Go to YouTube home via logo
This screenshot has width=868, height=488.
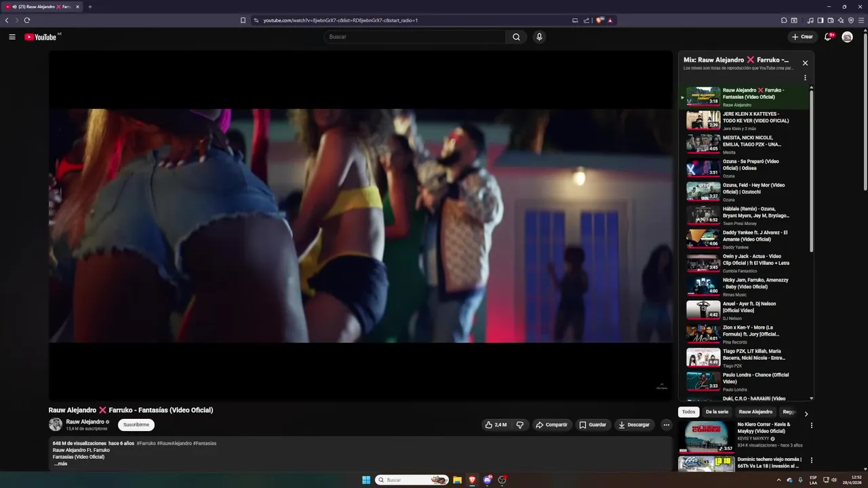pyautogui.click(x=41, y=37)
